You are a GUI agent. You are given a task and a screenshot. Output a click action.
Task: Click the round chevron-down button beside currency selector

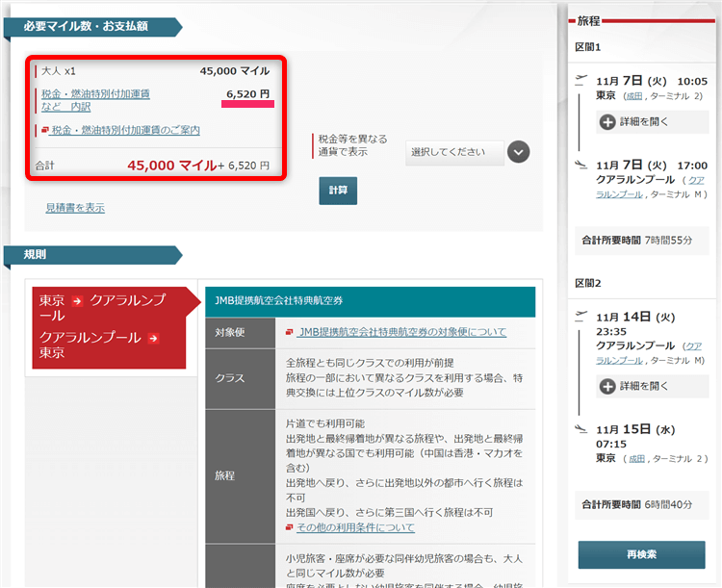519,152
